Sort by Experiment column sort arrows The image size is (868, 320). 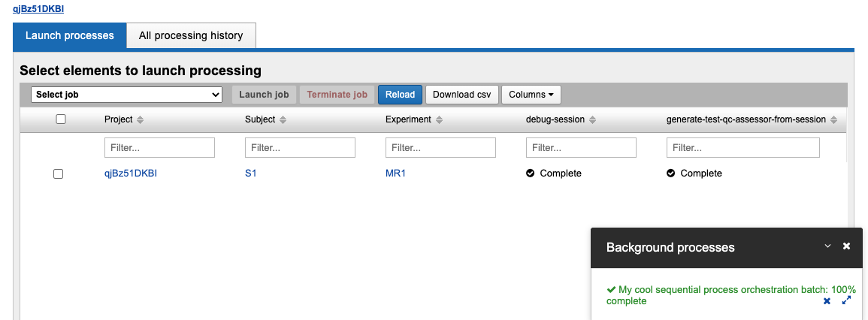click(439, 120)
